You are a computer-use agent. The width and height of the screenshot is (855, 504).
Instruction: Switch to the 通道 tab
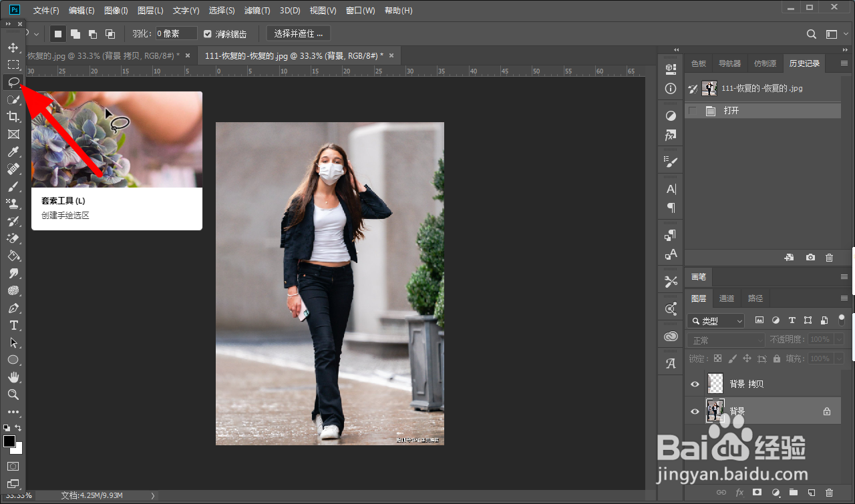point(727,298)
